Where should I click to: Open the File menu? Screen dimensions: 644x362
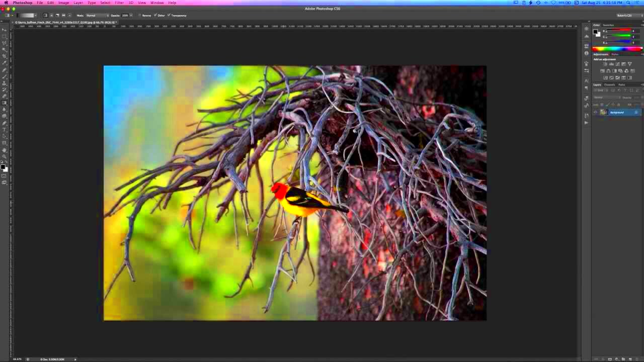(40, 3)
